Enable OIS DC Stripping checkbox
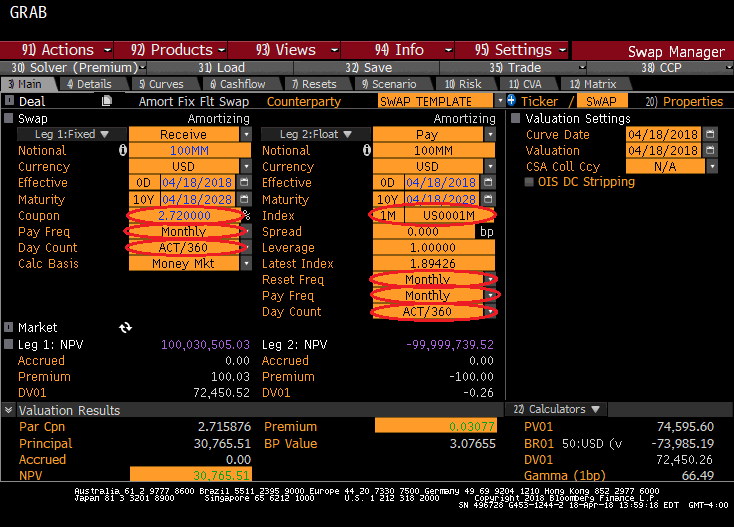 tap(529, 182)
